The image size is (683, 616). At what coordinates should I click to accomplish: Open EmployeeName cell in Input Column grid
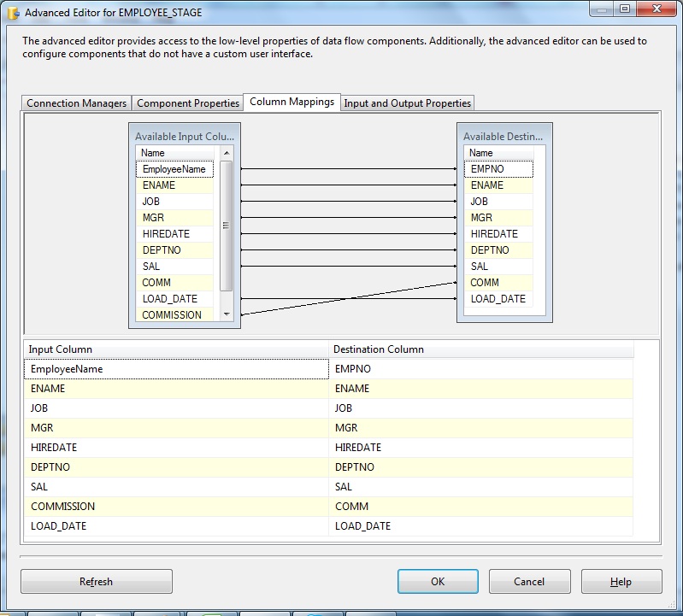(x=176, y=369)
